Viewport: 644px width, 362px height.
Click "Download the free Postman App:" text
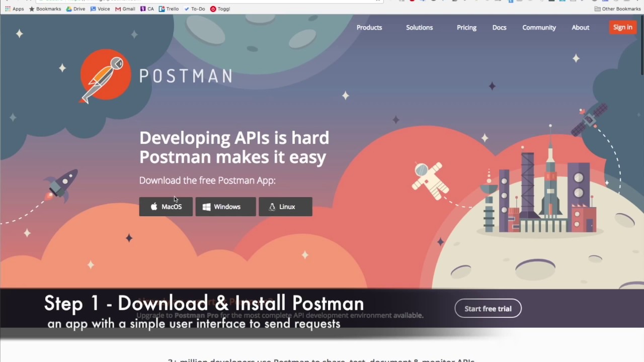tap(207, 180)
